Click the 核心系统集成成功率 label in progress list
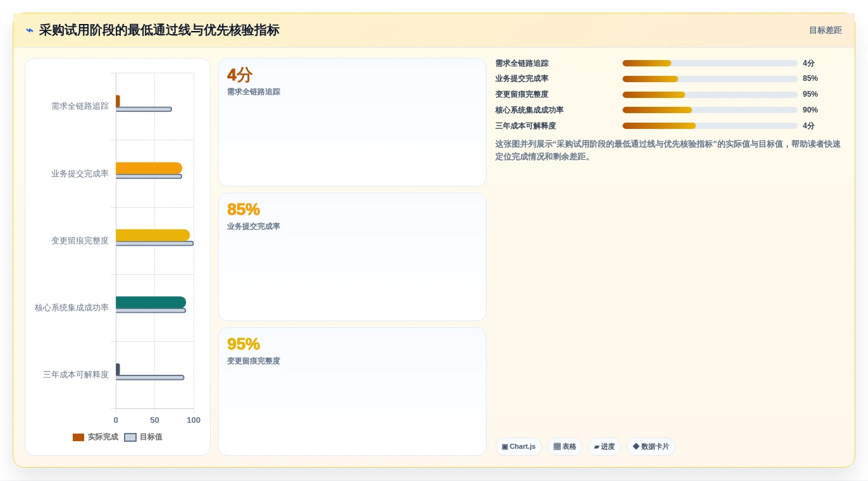The width and height of the screenshot is (868, 481). [530, 110]
